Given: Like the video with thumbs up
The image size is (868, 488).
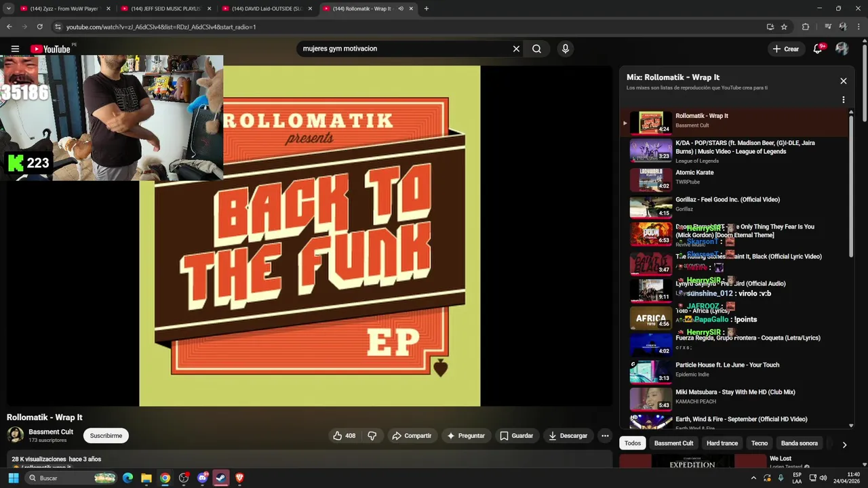Looking at the screenshot, I should (344, 436).
